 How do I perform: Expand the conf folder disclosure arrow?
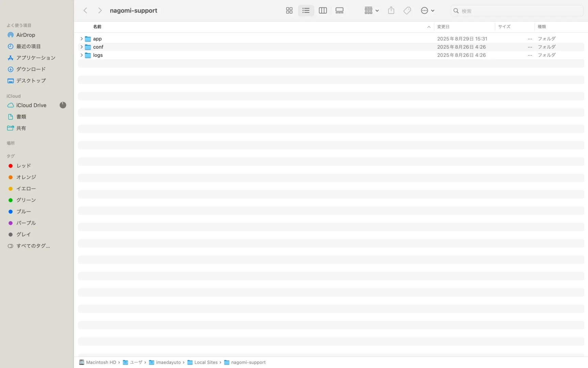click(x=81, y=47)
